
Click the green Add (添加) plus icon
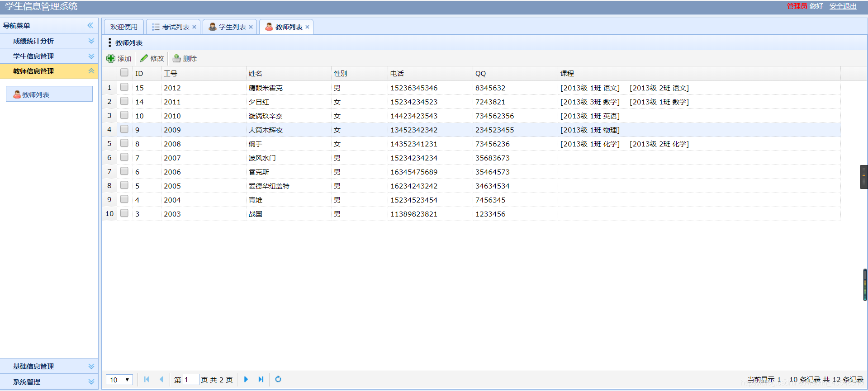tap(111, 58)
